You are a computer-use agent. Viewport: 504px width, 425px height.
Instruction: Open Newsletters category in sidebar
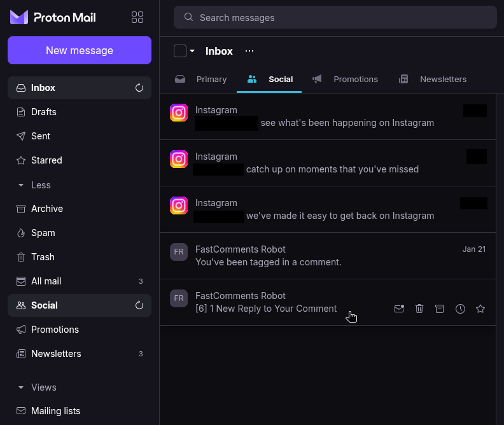click(80, 354)
